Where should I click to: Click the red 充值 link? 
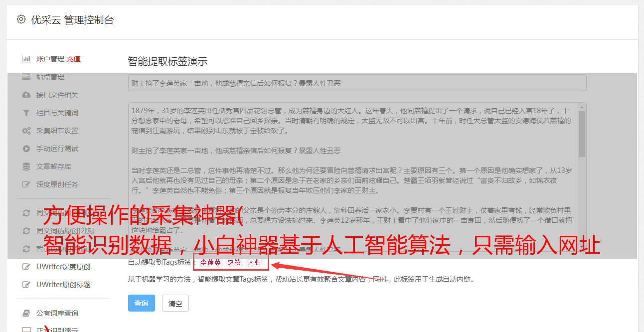tap(73, 59)
